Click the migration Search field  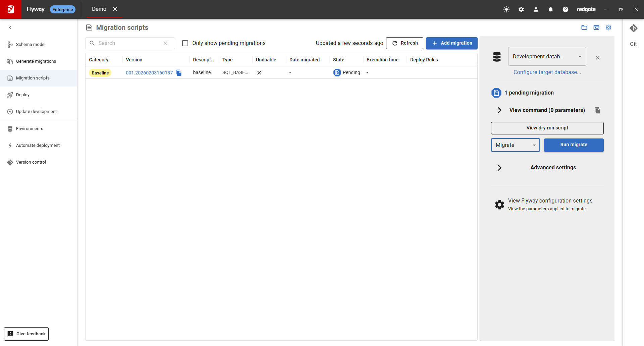[x=129, y=43]
